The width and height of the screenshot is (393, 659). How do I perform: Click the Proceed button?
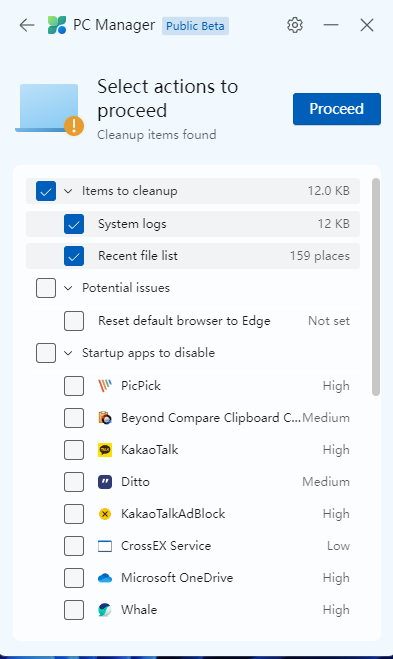click(x=337, y=109)
